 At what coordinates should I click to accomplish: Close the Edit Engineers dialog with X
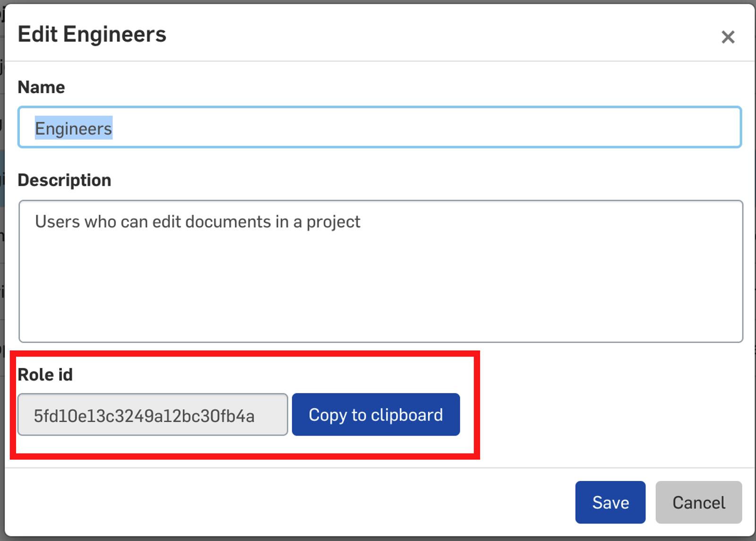pyautogui.click(x=728, y=37)
